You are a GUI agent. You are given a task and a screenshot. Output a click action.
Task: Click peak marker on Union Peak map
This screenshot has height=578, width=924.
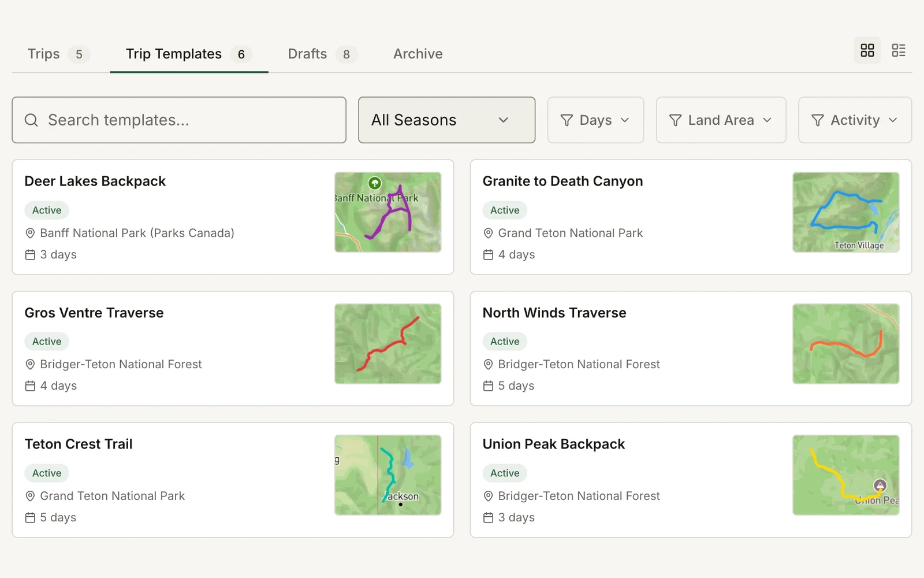[x=880, y=486]
